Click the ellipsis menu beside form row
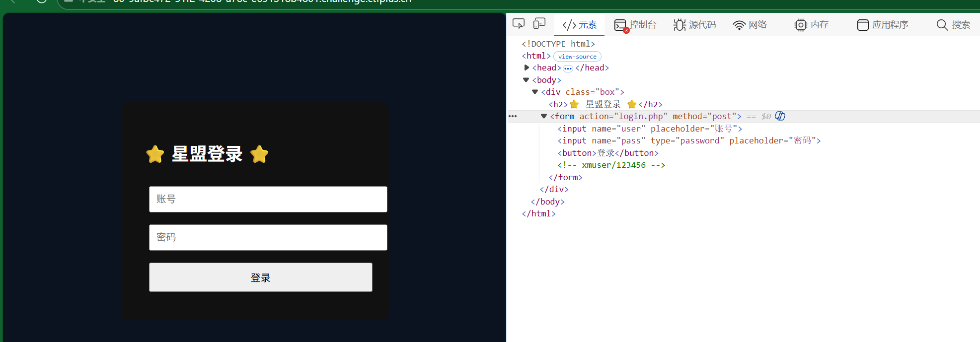 pyautogui.click(x=513, y=116)
